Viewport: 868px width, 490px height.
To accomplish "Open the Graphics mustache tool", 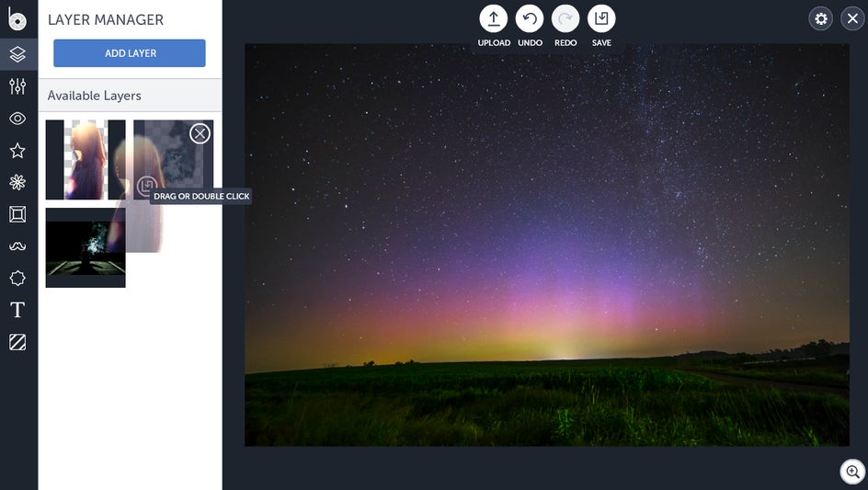I will [x=17, y=246].
